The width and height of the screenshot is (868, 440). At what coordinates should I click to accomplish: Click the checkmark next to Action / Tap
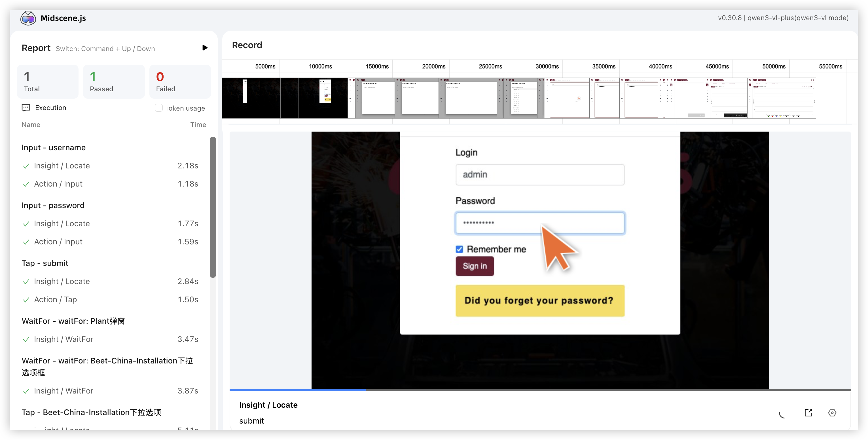[x=26, y=300]
